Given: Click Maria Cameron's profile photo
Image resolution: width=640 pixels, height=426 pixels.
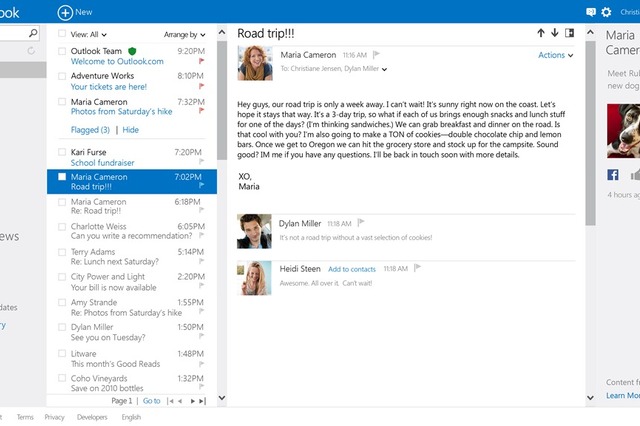Looking at the screenshot, I should click(255, 63).
